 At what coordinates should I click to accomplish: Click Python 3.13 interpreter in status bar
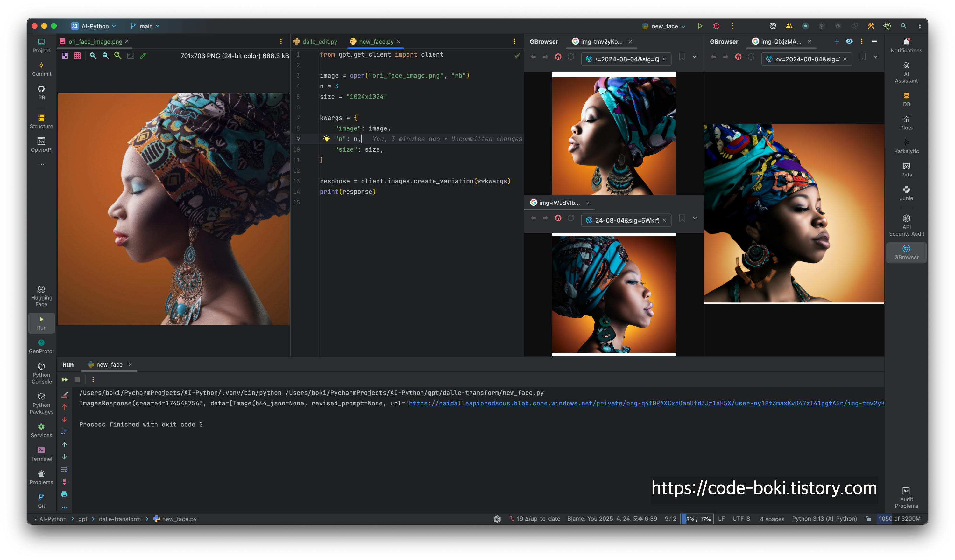pos(824,519)
